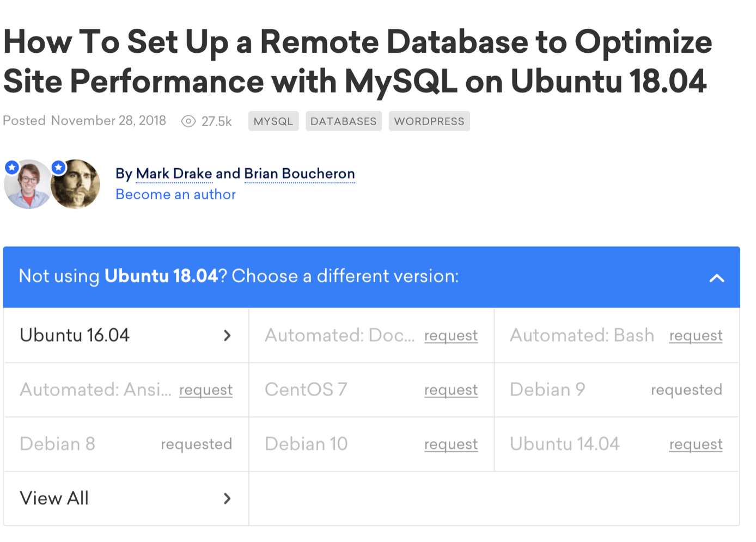This screenshot has height=542, width=756.
Task: Click the arrow beside View All
Action: pyautogui.click(x=227, y=498)
